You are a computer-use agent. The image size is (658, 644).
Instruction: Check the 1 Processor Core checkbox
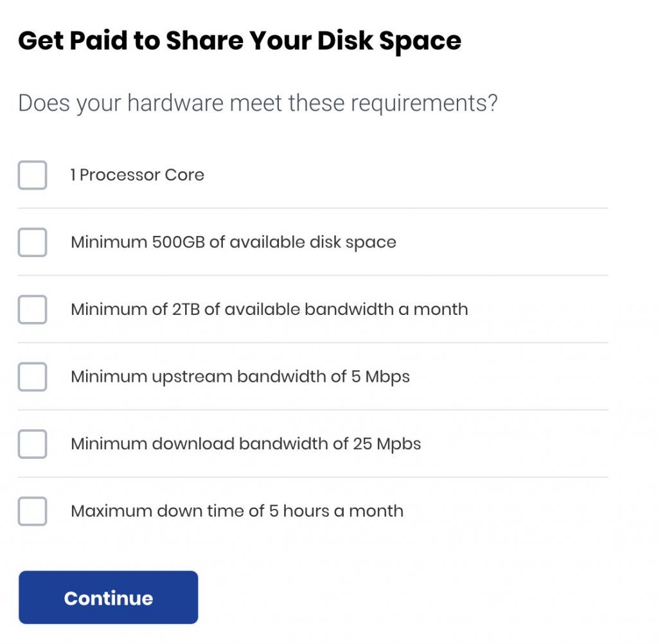point(32,175)
